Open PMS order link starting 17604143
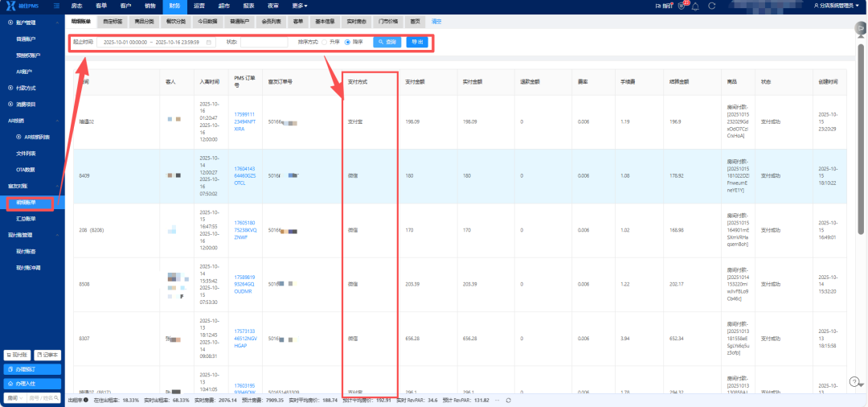 point(244,175)
